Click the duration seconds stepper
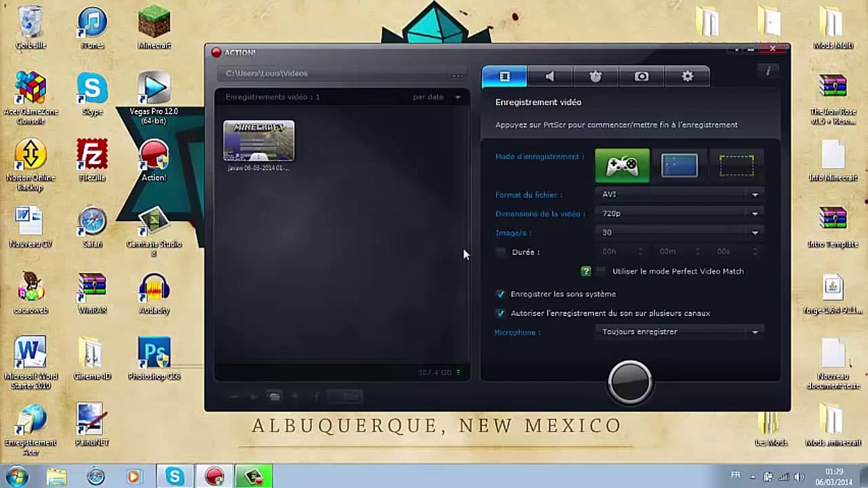 pos(754,251)
